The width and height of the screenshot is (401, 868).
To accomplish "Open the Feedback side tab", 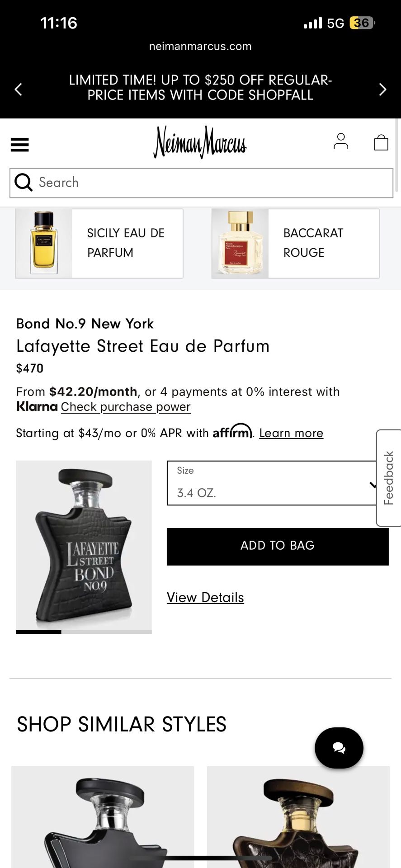I will tap(389, 478).
